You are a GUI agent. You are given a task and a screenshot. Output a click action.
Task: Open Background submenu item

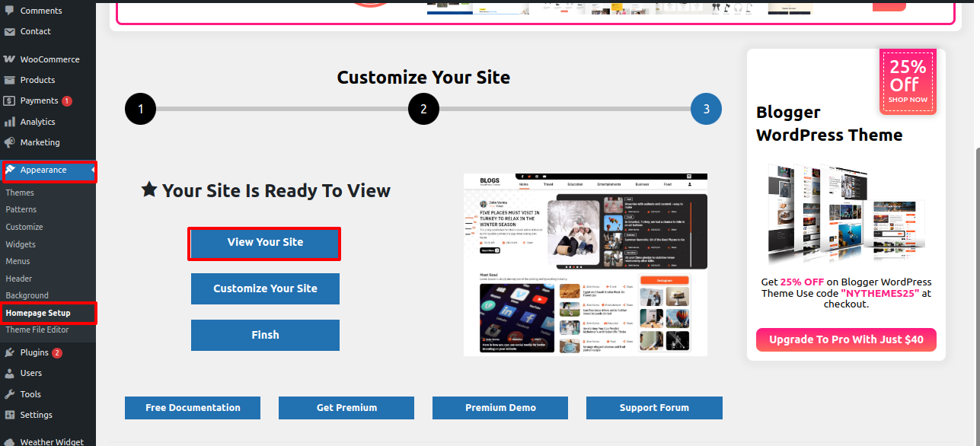click(27, 295)
